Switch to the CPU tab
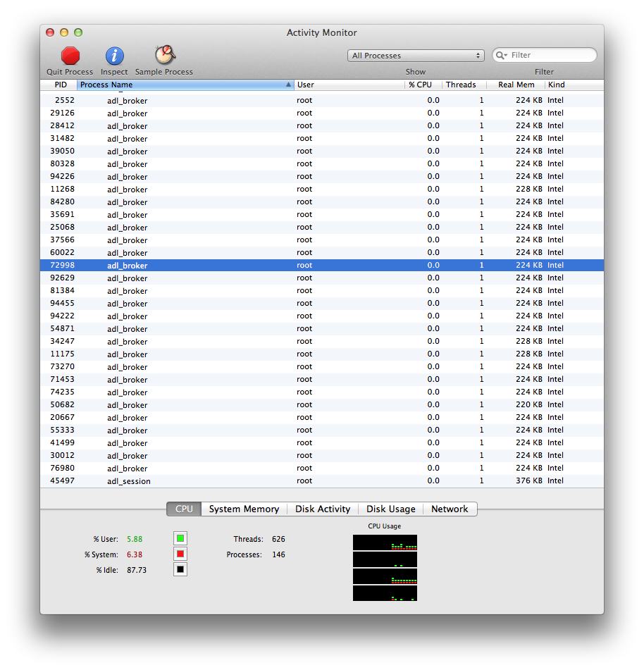The height and width of the screenshot is (670, 644). tap(184, 509)
